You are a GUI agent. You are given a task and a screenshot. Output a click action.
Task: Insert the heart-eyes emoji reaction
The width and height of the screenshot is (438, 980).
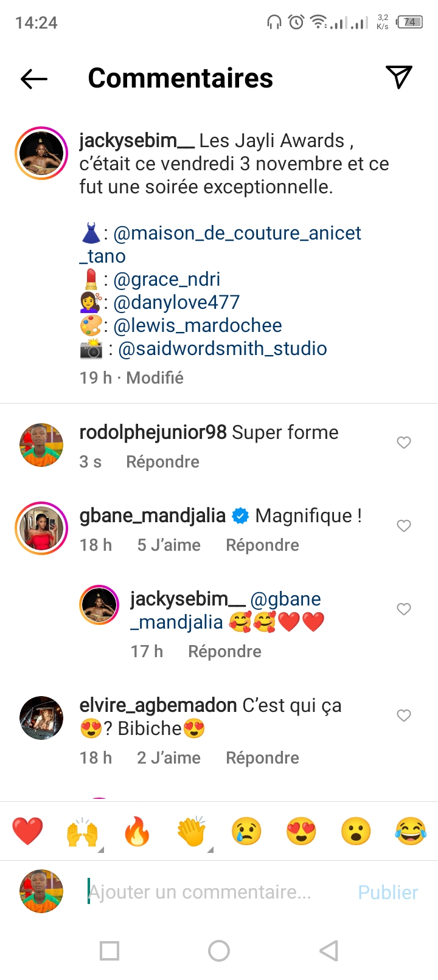click(301, 831)
